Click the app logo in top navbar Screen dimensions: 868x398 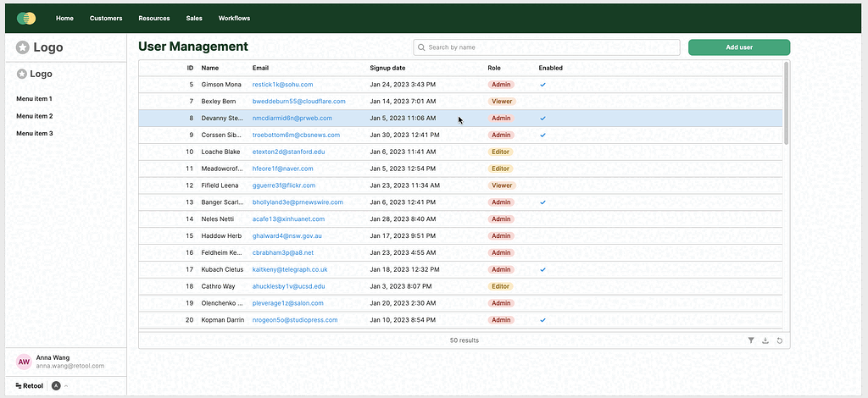point(26,18)
